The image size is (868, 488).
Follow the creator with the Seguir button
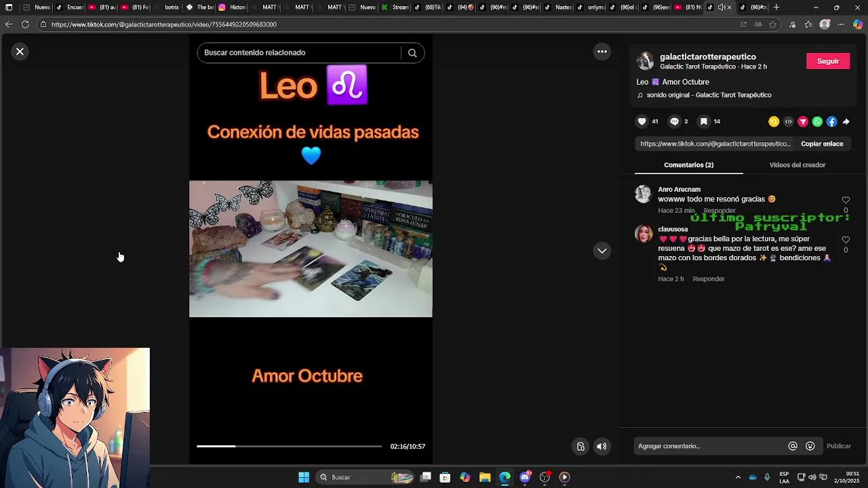click(828, 61)
